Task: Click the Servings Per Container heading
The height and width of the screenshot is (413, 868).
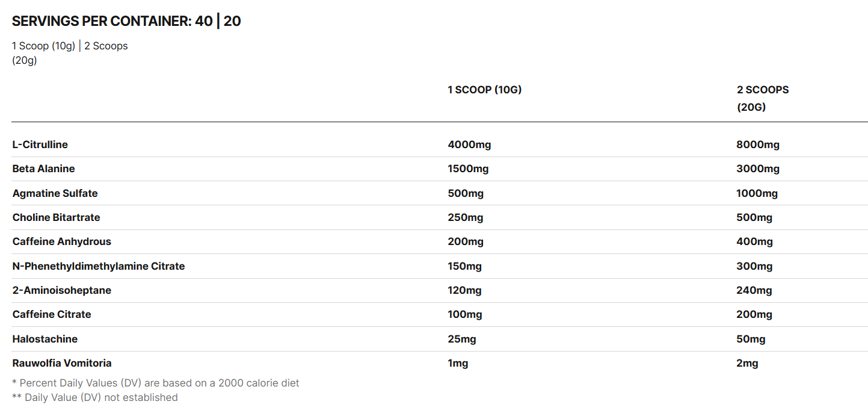Action: coord(126,21)
